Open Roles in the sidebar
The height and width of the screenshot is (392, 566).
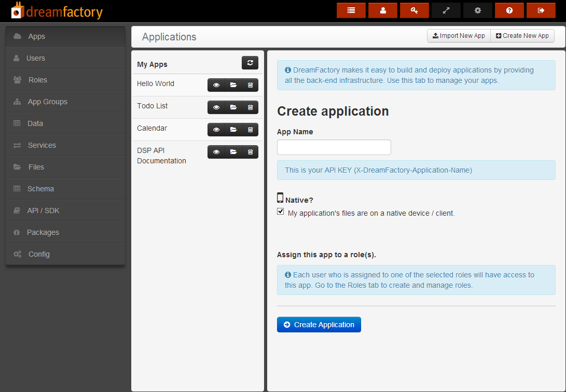(65, 80)
